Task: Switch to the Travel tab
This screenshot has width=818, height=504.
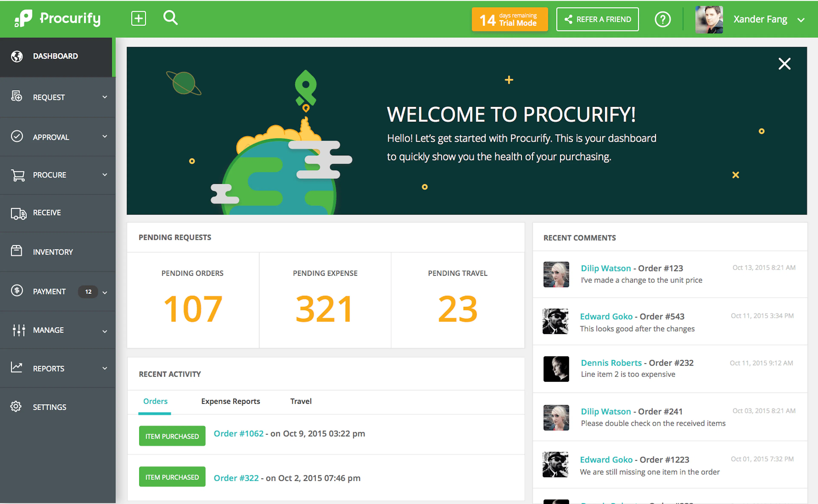Action: click(300, 401)
